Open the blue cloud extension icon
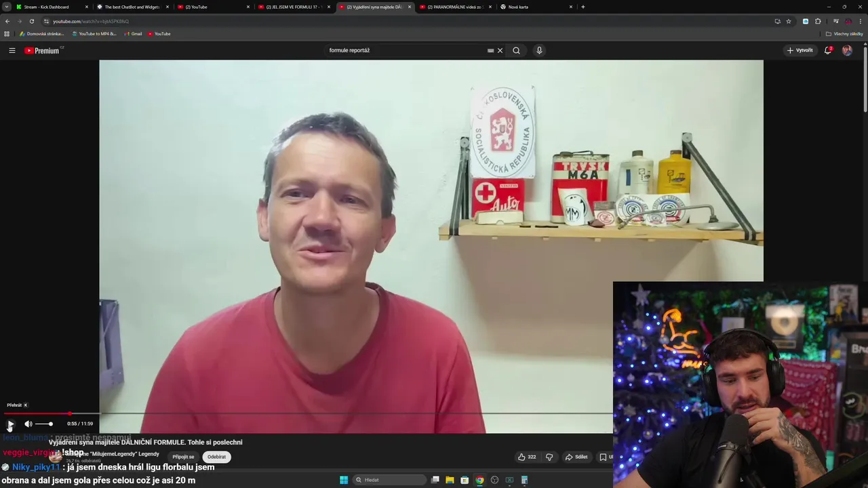This screenshot has height=488, width=868. pos(806,21)
